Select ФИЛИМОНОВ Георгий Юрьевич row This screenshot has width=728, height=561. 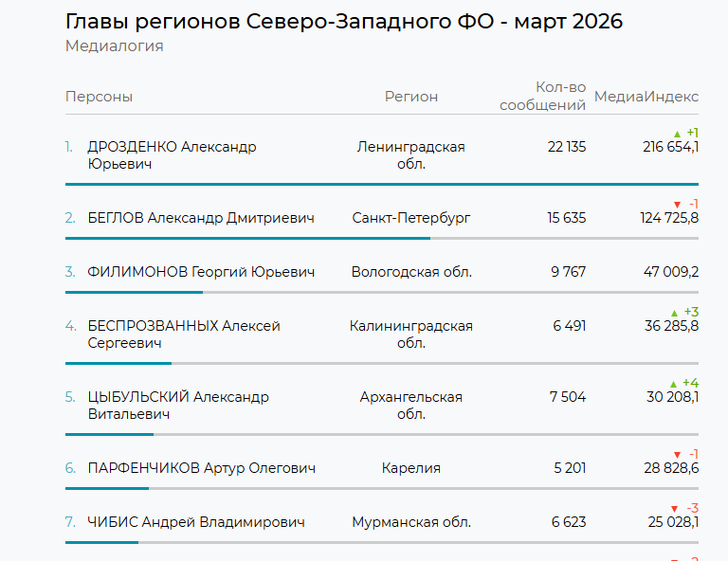click(x=201, y=272)
